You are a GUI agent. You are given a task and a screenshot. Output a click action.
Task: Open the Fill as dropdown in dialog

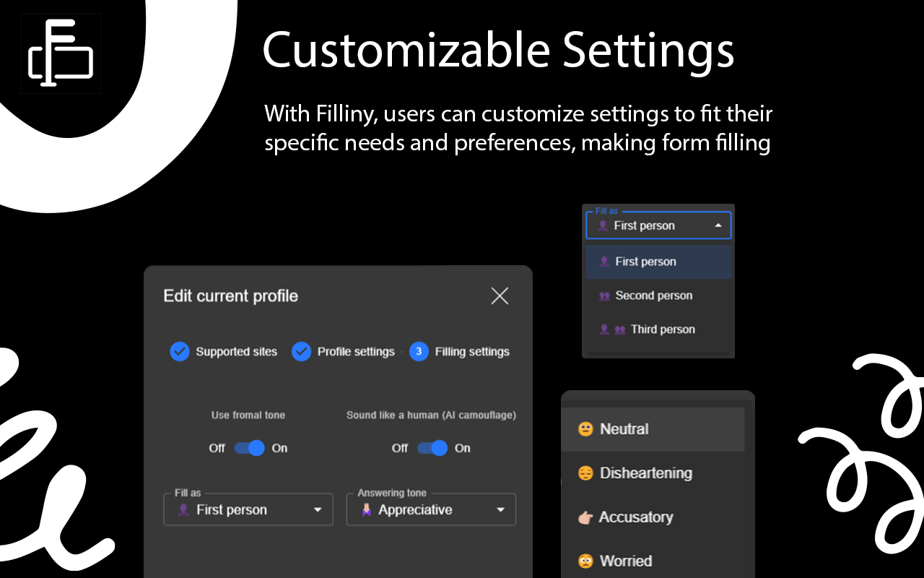click(x=248, y=509)
